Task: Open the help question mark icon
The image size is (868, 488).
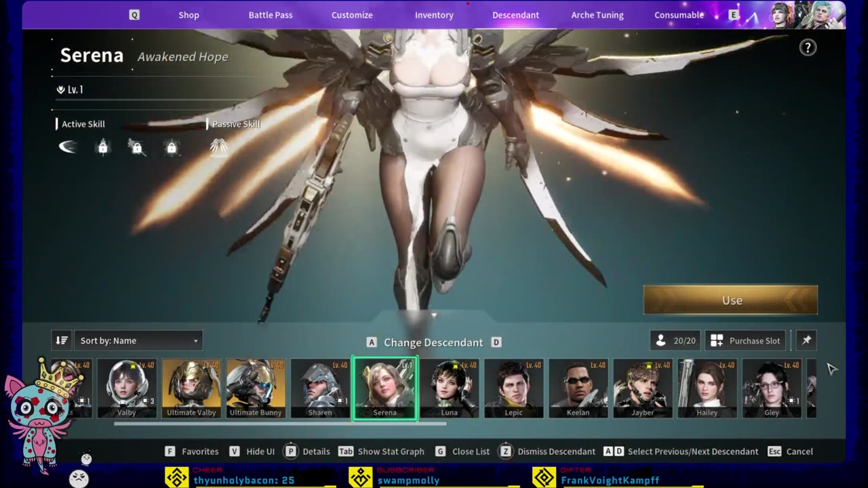Action: tap(808, 47)
